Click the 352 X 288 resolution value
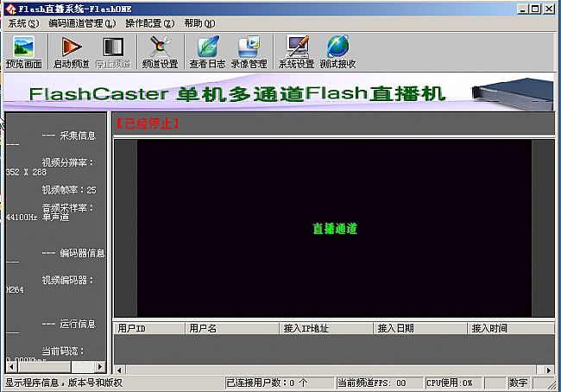This screenshot has width=561, height=392. coord(26,172)
